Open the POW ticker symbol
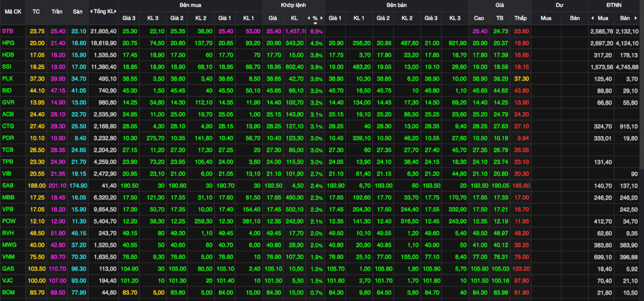The image size is (644, 301). coord(8,221)
